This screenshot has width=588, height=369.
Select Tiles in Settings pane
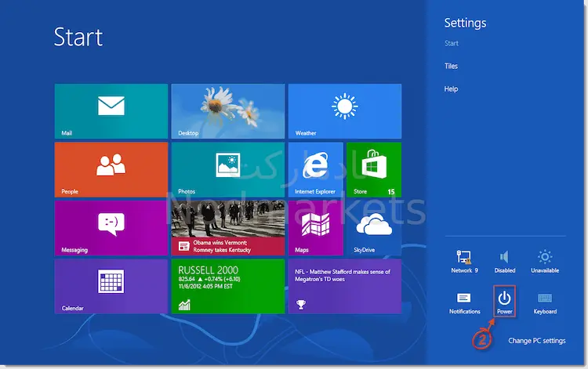tap(451, 66)
